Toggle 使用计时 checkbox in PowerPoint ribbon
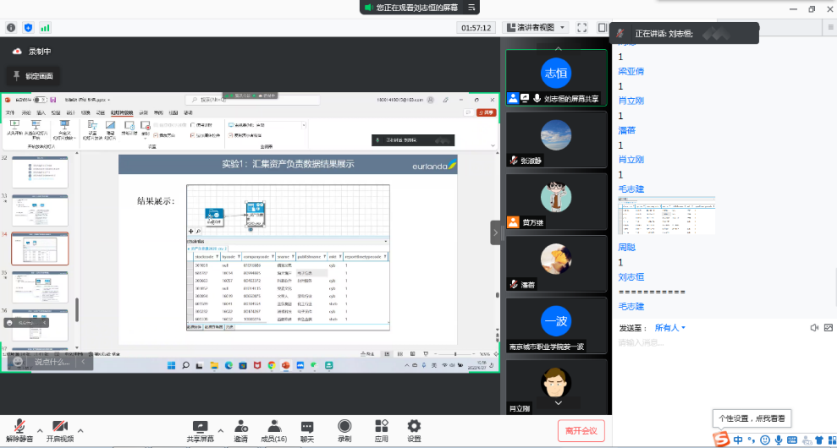Viewport: 837px width, 448px height. (x=193, y=125)
